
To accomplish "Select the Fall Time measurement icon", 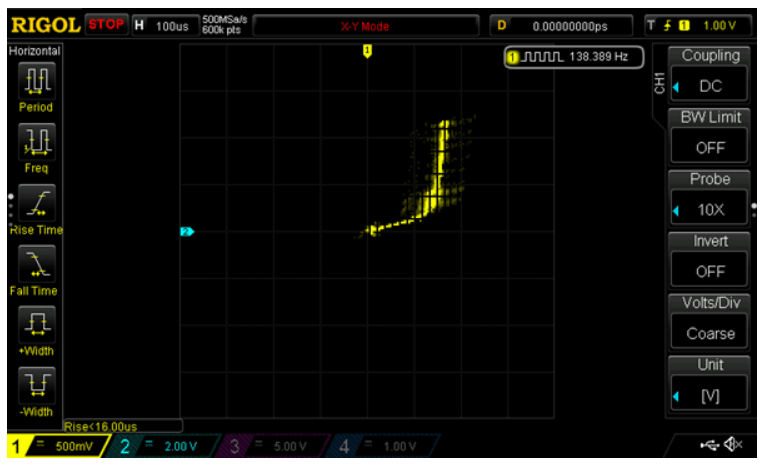I will pos(37,264).
